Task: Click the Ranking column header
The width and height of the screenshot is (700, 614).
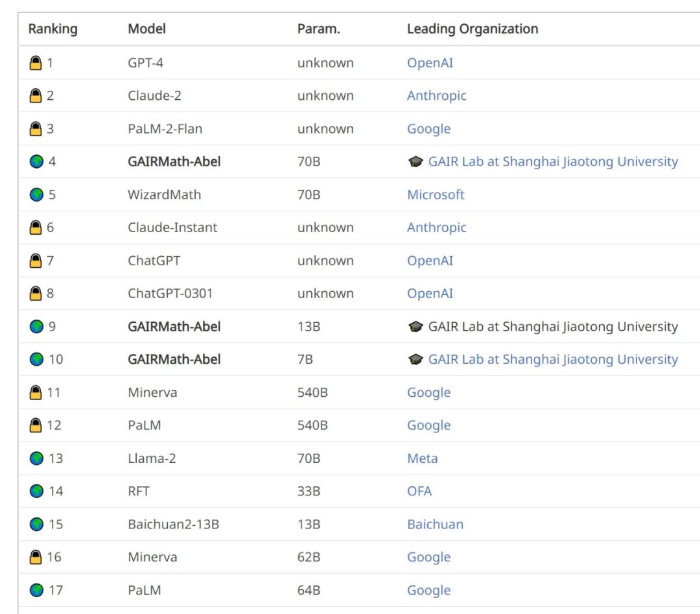Action: coord(52,29)
